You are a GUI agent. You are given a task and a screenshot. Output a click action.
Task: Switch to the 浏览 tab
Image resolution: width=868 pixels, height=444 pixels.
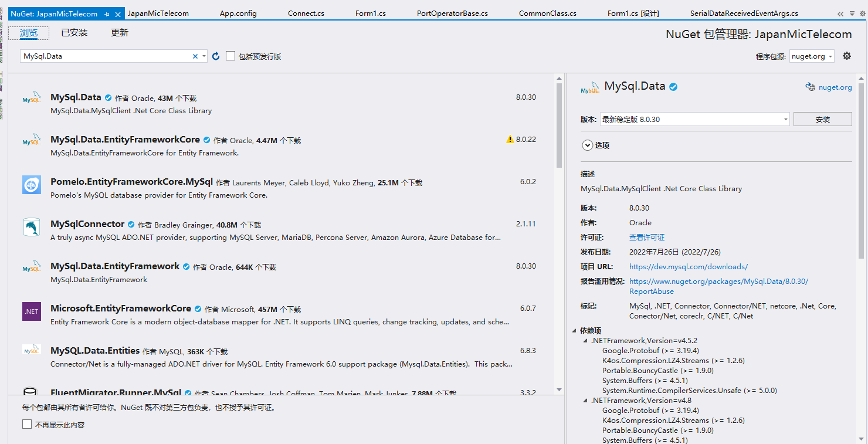tap(29, 33)
